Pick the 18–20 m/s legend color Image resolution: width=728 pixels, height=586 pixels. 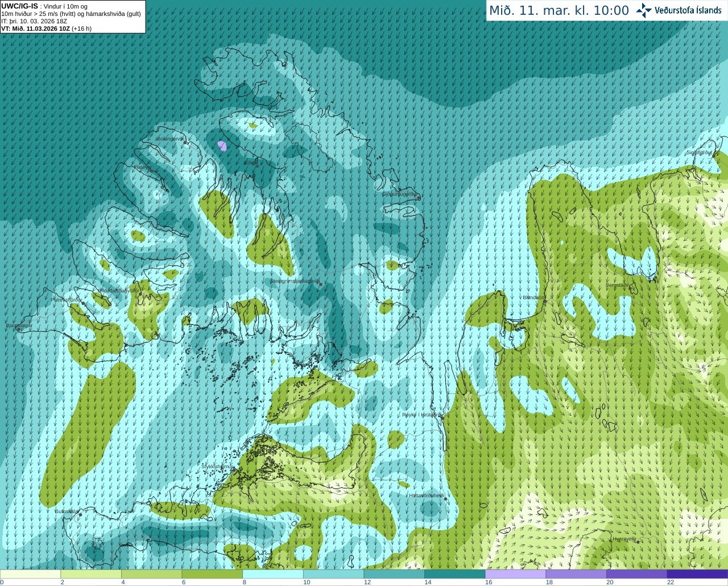576,574
